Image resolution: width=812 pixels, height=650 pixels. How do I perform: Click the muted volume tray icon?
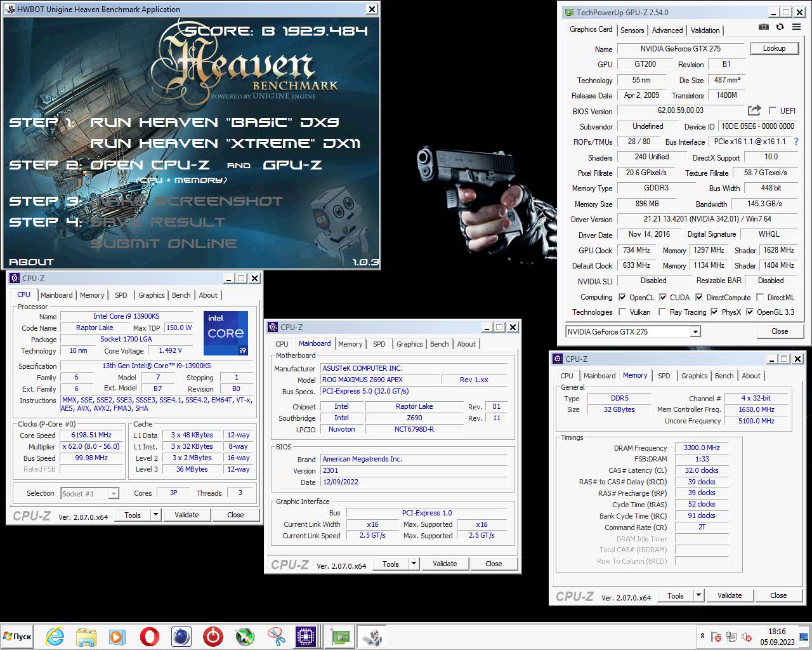click(x=747, y=636)
